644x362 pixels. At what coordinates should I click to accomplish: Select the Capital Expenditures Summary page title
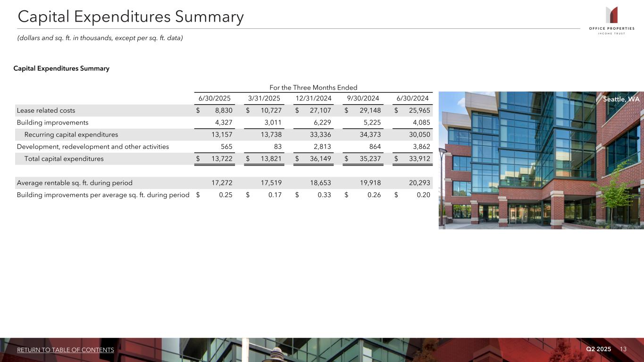pos(131,17)
